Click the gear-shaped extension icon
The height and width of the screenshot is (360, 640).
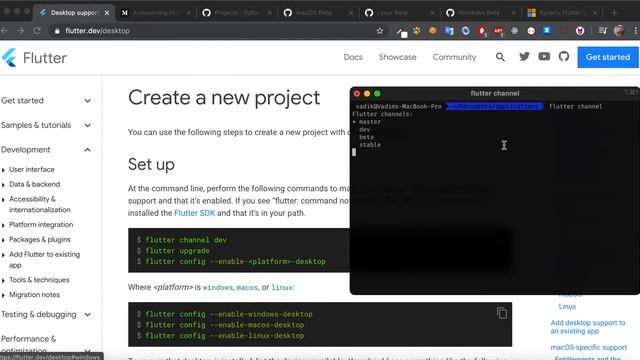[x=514, y=31]
